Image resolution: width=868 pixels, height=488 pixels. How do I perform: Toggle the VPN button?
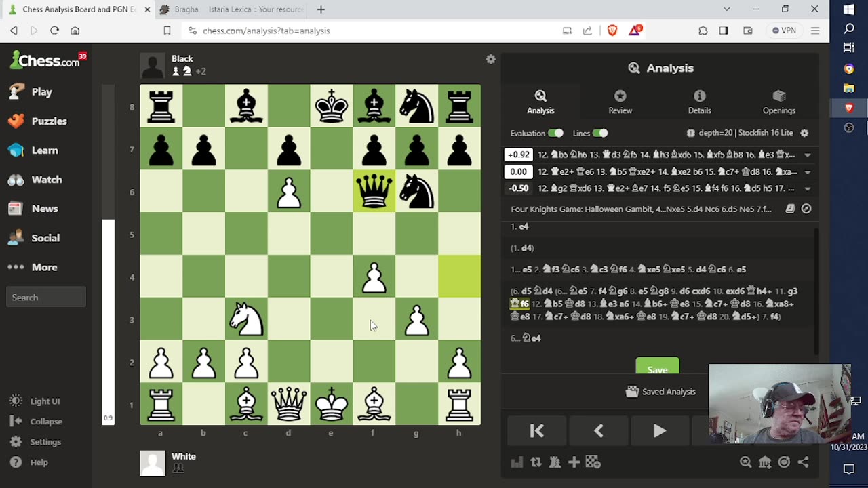784,30
